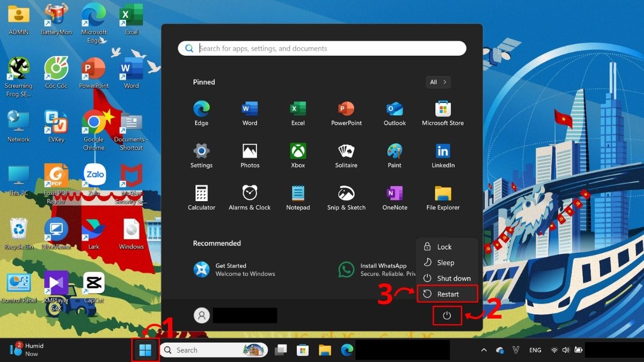Viewport: 644px width, 362px height.
Task: Launch the LinkedIn app
Action: point(442,153)
